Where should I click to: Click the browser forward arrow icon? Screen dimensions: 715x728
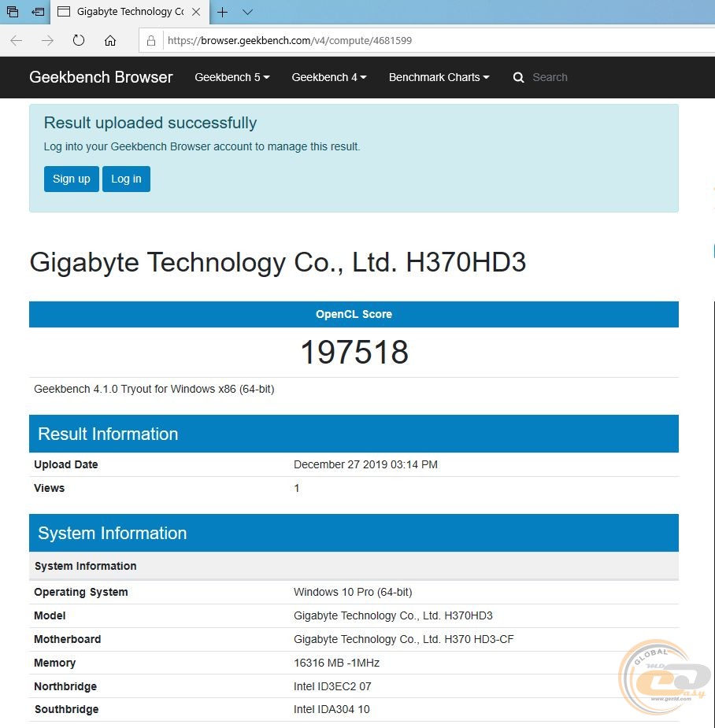coord(47,40)
